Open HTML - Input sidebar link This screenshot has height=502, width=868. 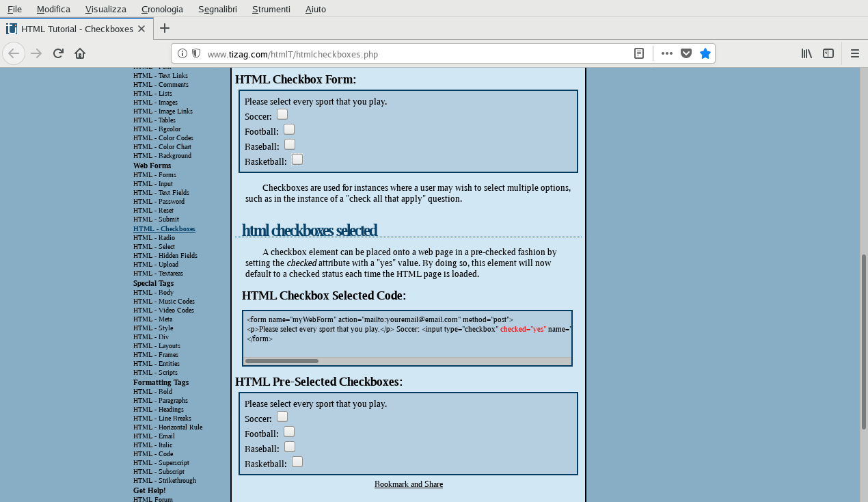click(x=153, y=184)
